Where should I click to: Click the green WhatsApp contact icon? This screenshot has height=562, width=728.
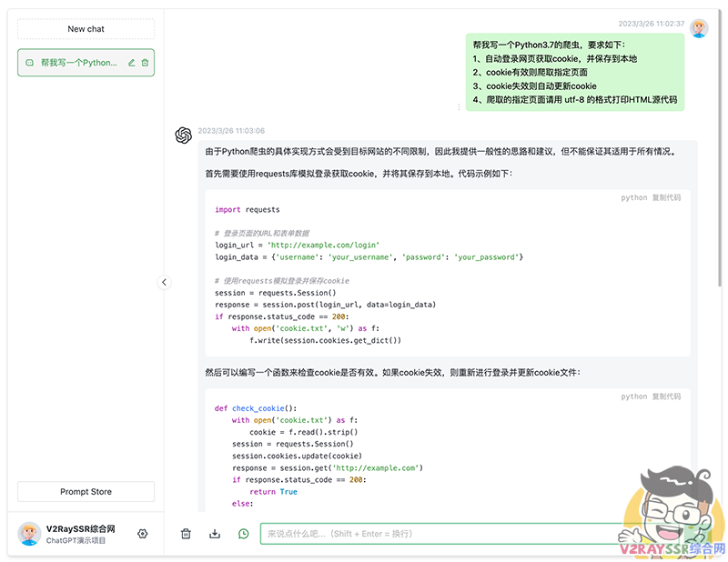pos(243,533)
